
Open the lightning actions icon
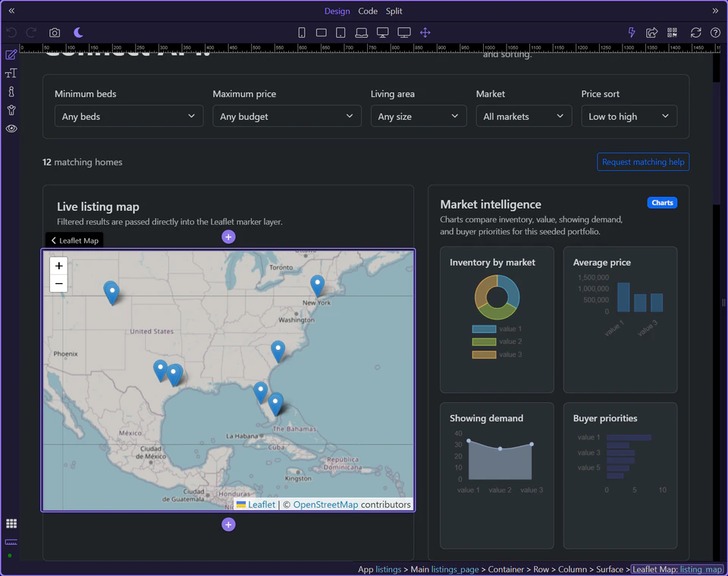point(631,33)
